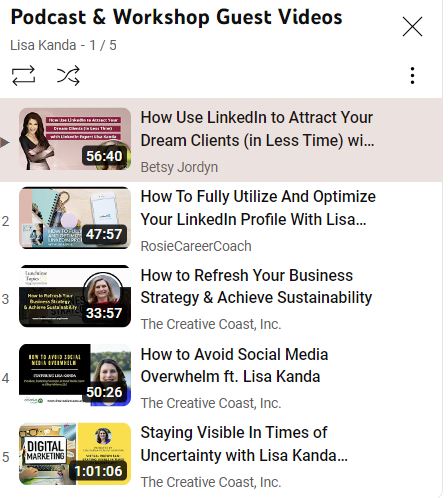Open the 56:40 LinkedIn Dream Clients thumbnail
448x498 pixels.
(x=75, y=139)
